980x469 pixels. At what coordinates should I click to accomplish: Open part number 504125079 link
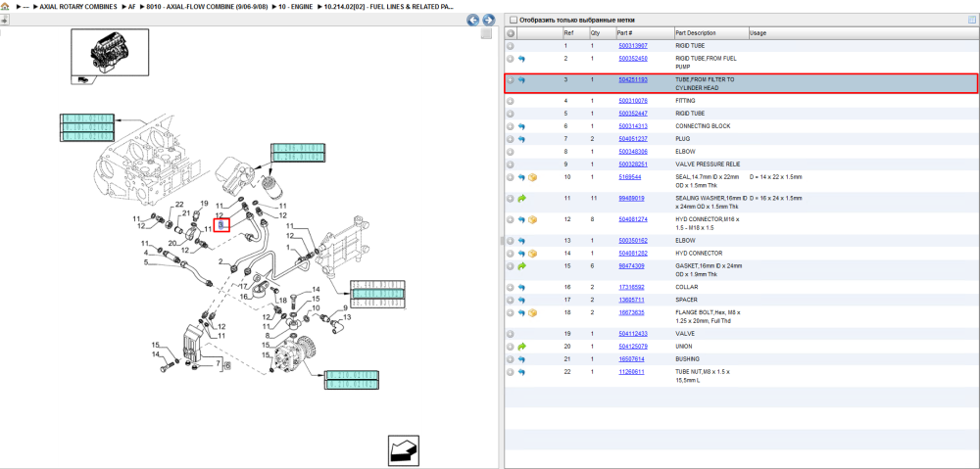pyautogui.click(x=632, y=346)
